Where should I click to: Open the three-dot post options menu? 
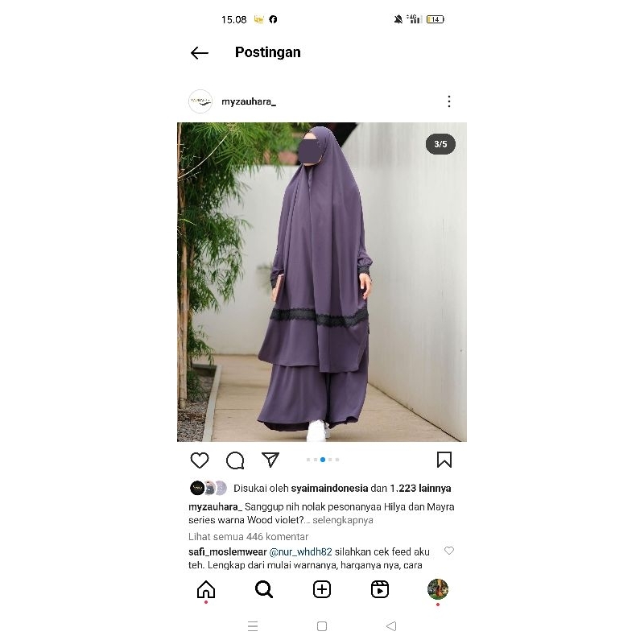click(449, 101)
